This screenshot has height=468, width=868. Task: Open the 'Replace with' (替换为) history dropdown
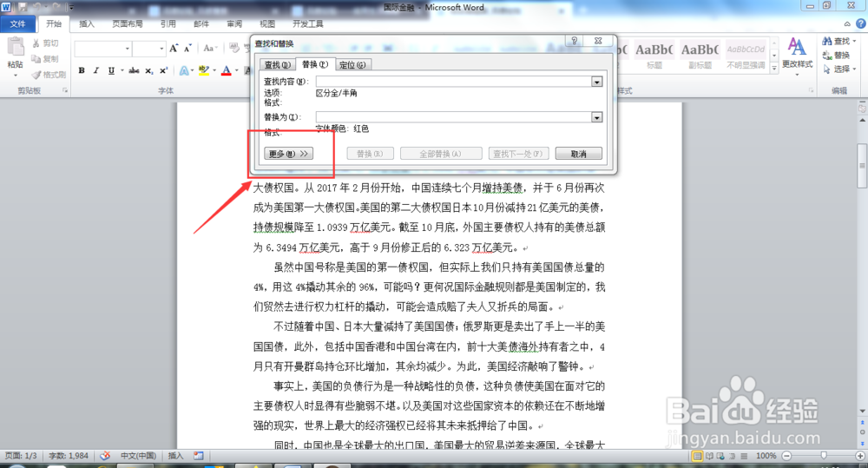(597, 117)
